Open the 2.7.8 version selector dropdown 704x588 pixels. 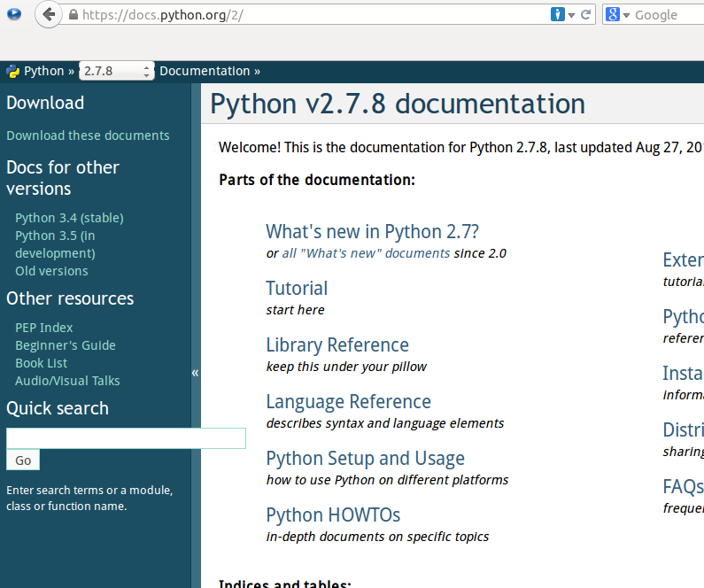[x=116, y=72]
